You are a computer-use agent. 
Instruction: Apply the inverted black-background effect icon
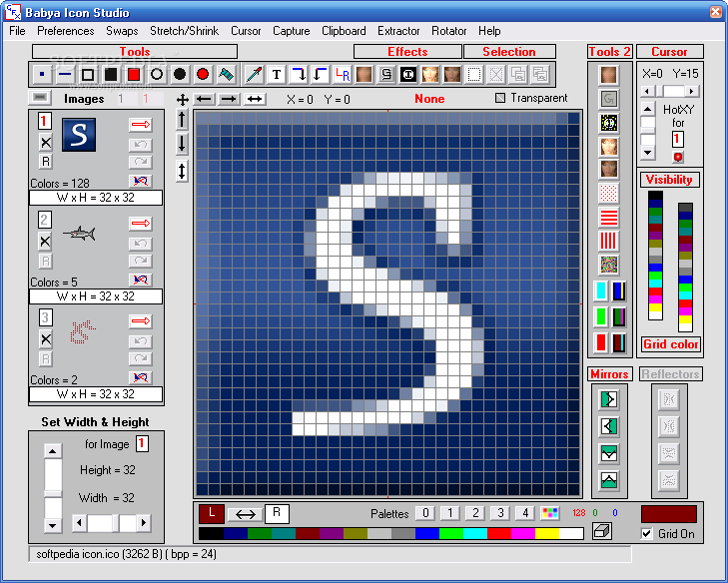[408, 74]
